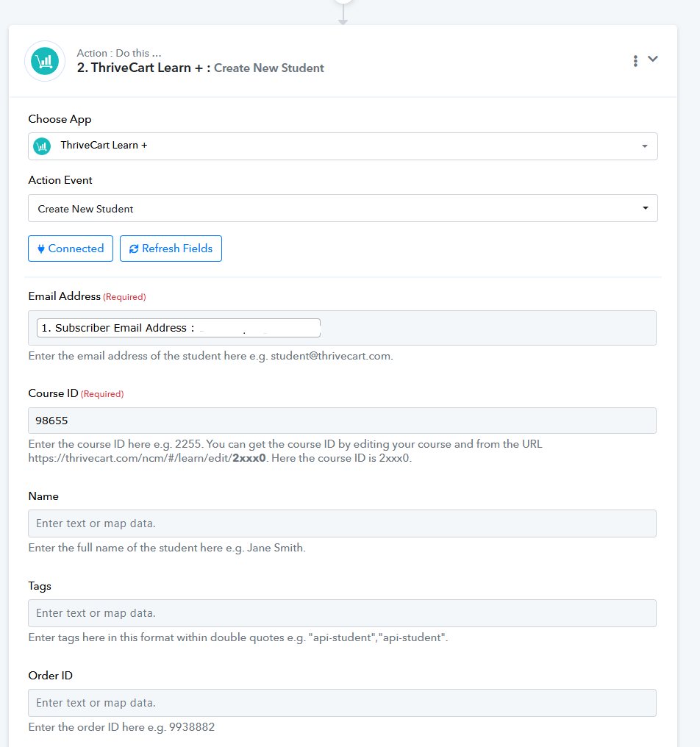The width and height of the screenshot is (700, 747).
Task: Select the Subscriber Email Address mapped tag
Action: [x=178, y=328]
